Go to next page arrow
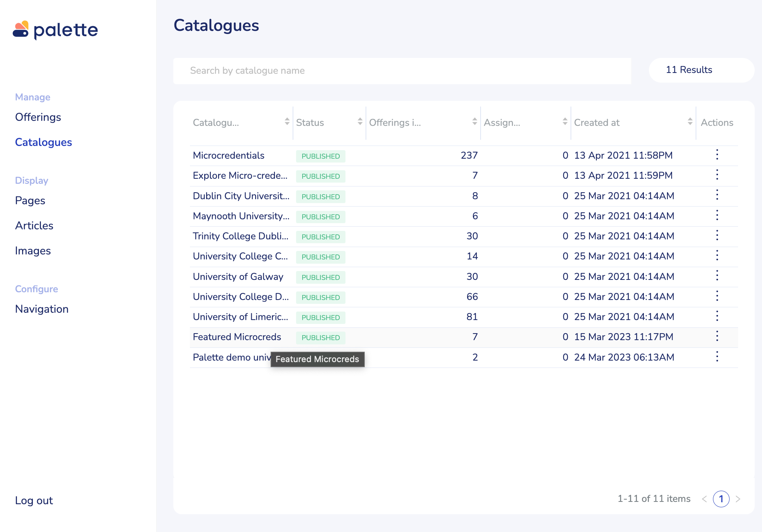 pos(738,499)
